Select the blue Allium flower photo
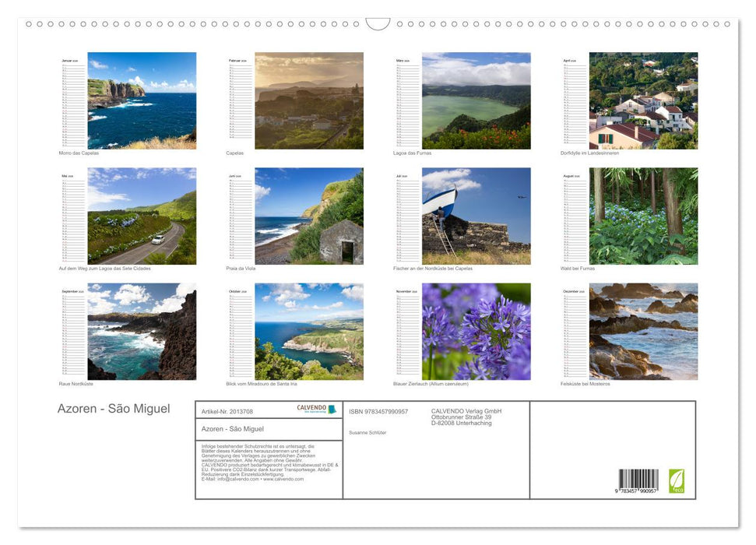Image resolution: width=756 pixels, height=545 pixels. (x=476, y=331)
